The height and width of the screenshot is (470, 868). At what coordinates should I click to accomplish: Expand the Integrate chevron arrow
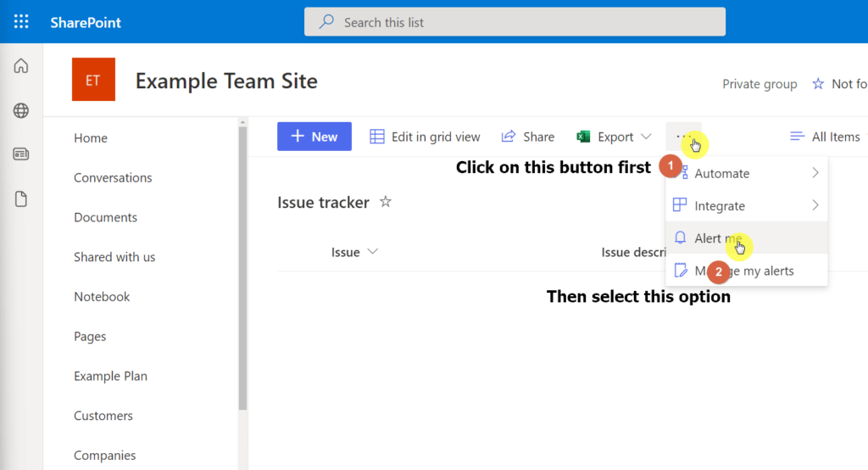[x=815, y=205]
